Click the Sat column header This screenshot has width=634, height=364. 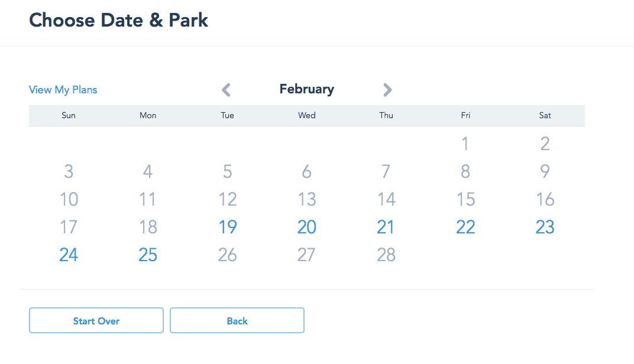click(x=545, y=116)
